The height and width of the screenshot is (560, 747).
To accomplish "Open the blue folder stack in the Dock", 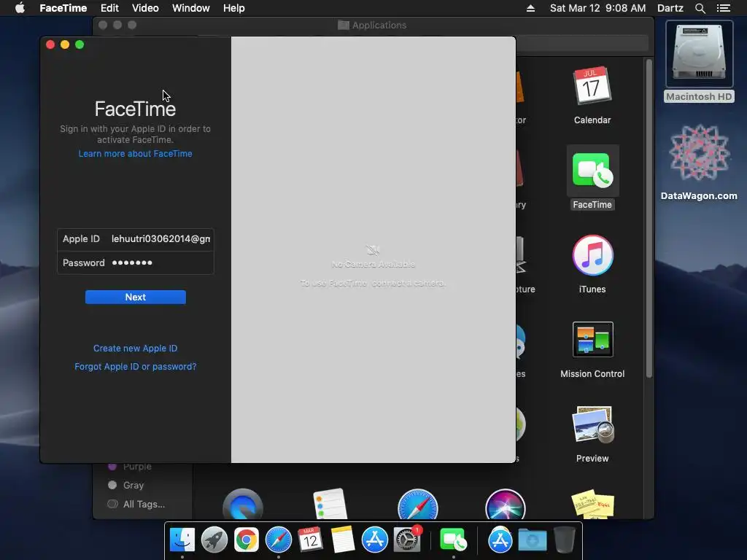I will tap(532, 540).
